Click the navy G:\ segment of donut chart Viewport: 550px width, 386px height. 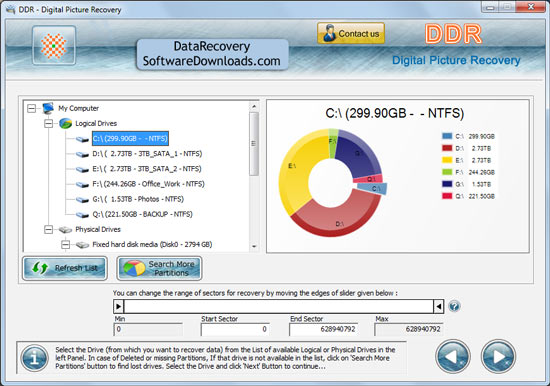358,154
